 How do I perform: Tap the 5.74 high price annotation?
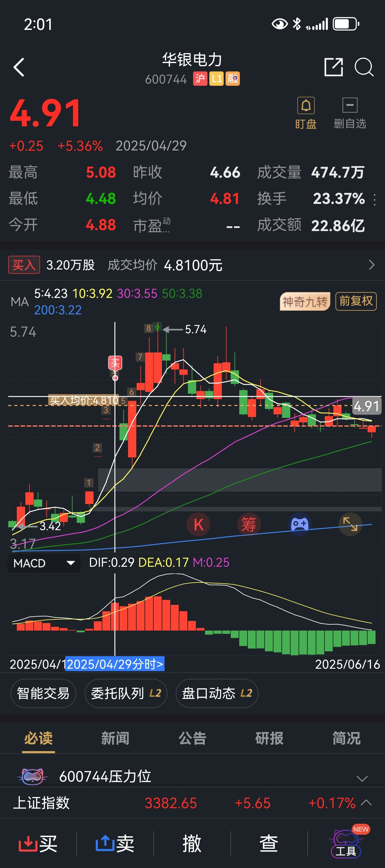[196, 329]
